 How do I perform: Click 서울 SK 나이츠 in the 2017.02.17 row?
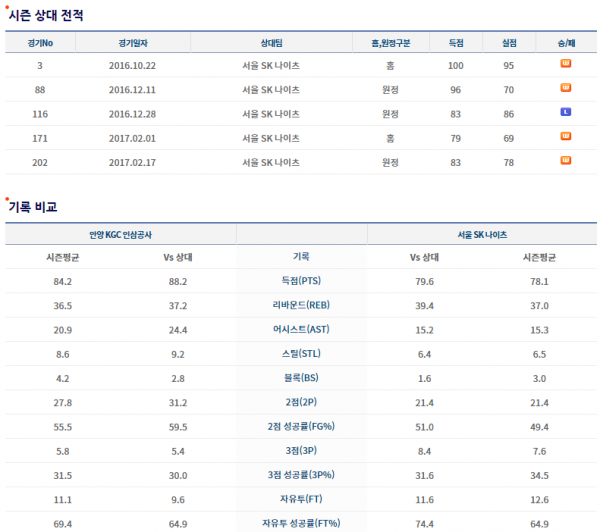point(271,163)
